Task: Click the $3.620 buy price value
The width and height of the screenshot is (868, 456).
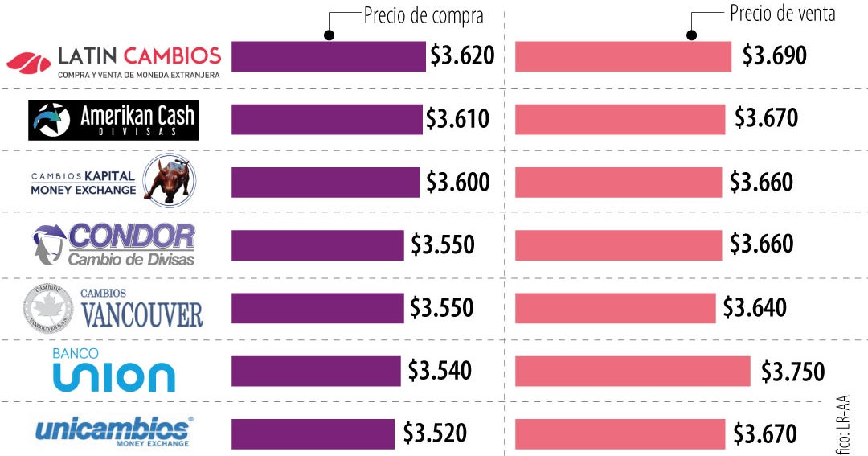Action: coord(461,56)
